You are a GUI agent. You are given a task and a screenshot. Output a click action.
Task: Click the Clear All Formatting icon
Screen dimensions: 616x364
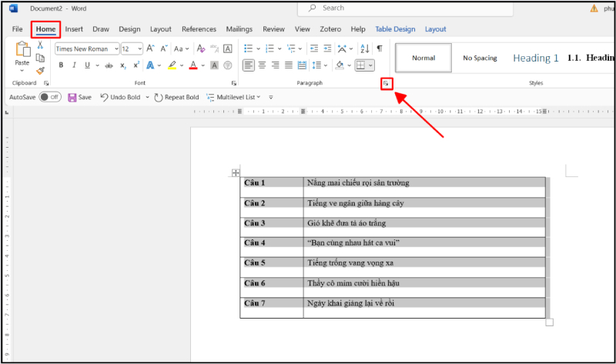tap(202, 48)
